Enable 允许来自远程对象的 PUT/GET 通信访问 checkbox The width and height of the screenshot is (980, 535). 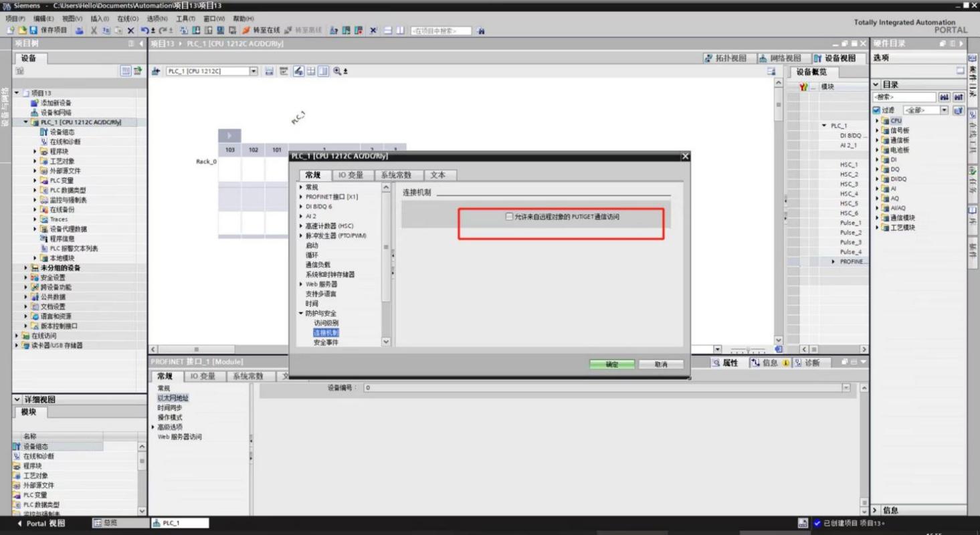pyautogui.click(x=510, y=217)
